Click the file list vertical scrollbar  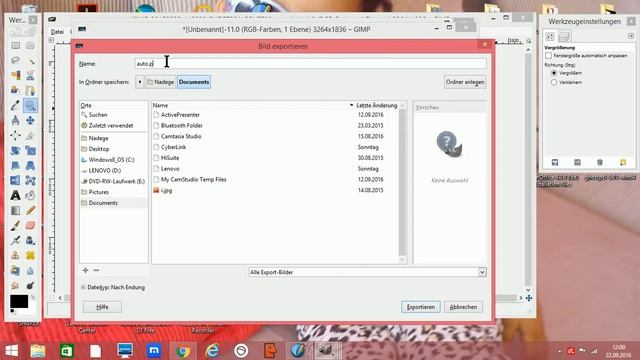402,182
